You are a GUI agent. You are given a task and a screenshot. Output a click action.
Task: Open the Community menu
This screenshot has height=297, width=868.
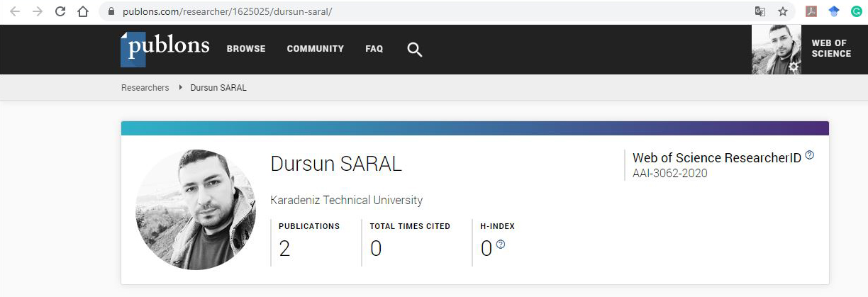pyautogui.click(x=315, y=49)
